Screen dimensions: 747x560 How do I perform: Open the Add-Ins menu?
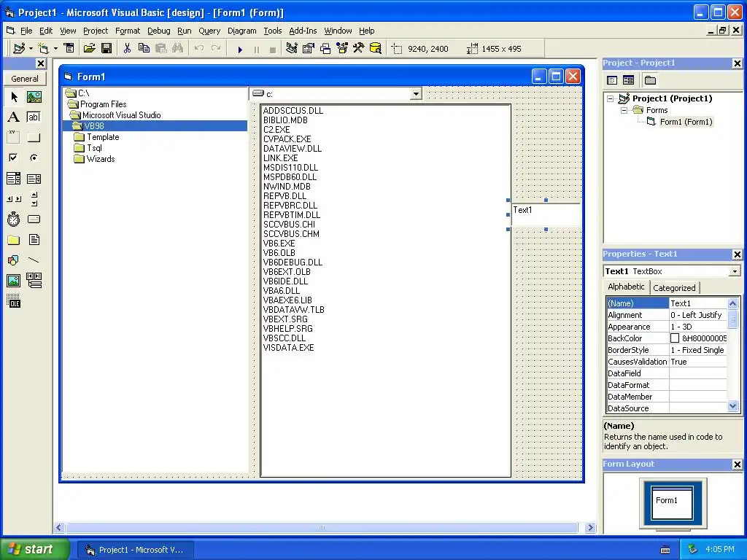coord(303,31)
